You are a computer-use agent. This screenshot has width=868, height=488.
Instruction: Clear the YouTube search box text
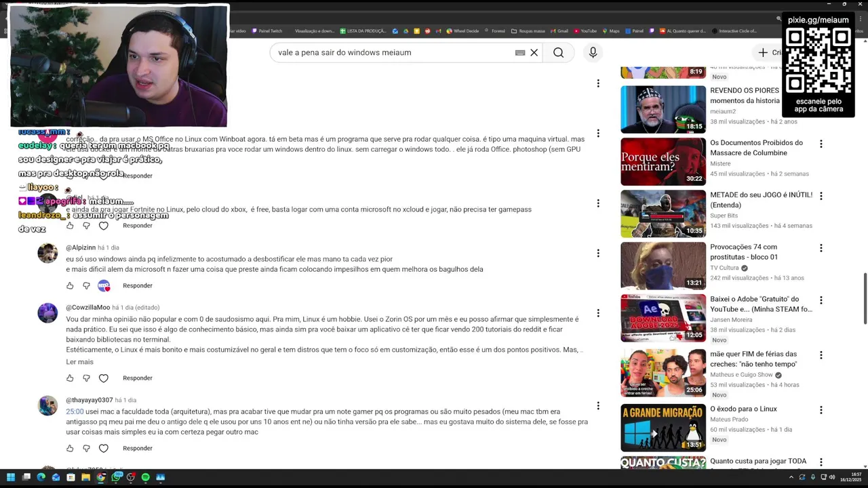534,53
